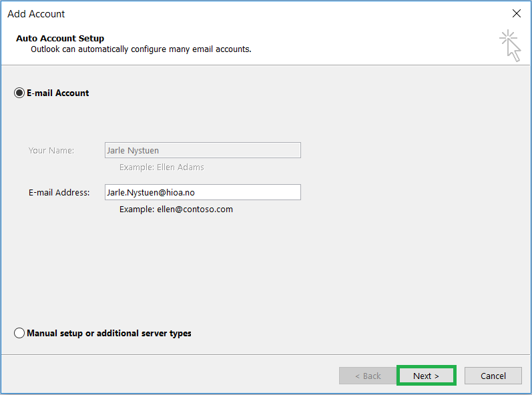Viewport: 532px width, 395px height.
Task: Click the bold 'E-mail Account' label text
Action: click(57, 93)
